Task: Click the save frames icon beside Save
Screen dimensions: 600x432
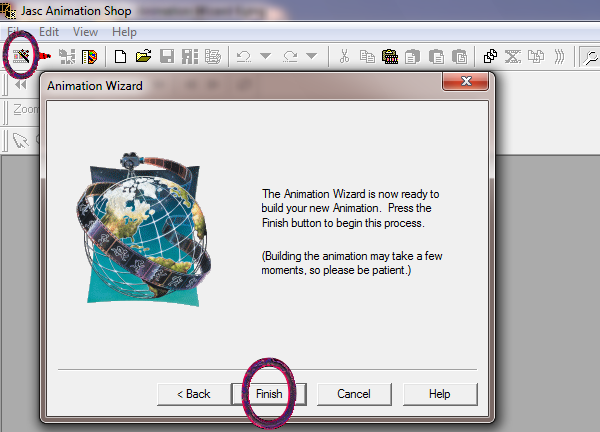Action: pyautogui.click(x=190, y=57)
